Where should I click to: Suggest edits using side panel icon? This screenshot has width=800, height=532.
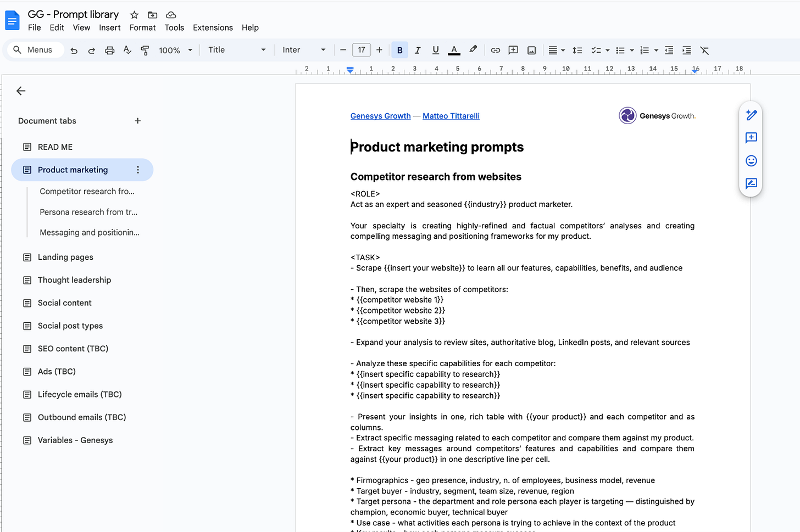pos(751,184)
